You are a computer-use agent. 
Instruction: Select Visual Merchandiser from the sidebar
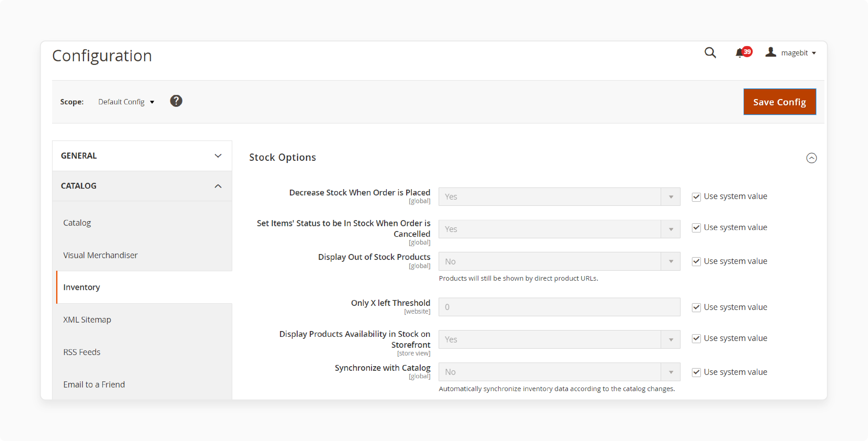pyautogui.click(x=101, y=255)
